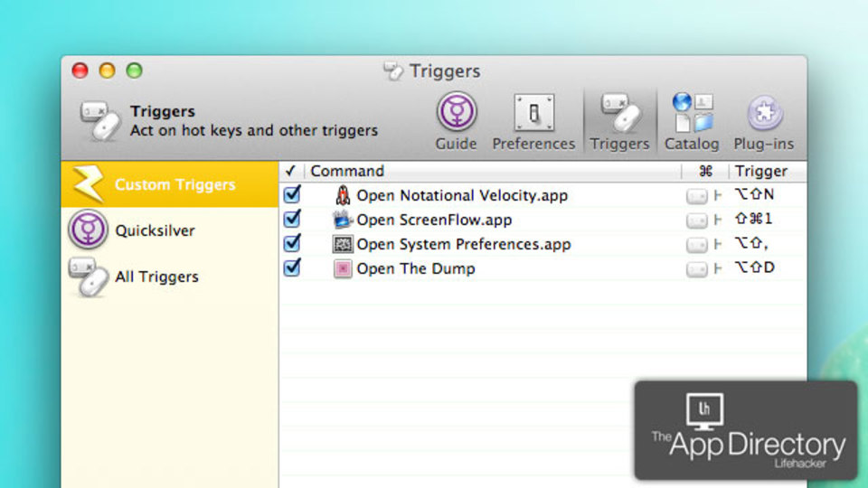868x488 pixels.
Task: Open the Plug-ins toolbar pane
Action: (763, 120)
